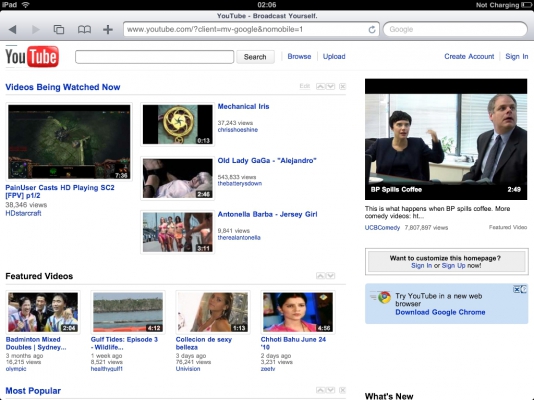Visit the Univision channel link

tap(188, 369)
